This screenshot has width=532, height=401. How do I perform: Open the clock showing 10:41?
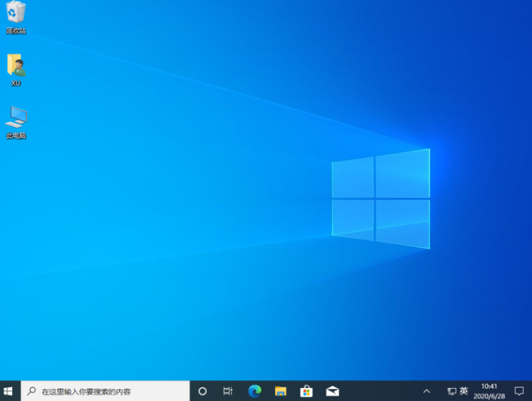click(x=489, y=387)
